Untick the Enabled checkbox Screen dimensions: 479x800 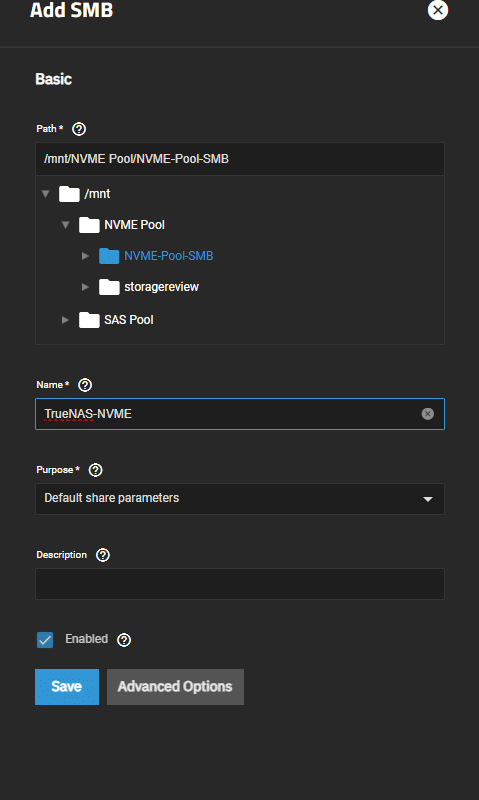[45, 640]
